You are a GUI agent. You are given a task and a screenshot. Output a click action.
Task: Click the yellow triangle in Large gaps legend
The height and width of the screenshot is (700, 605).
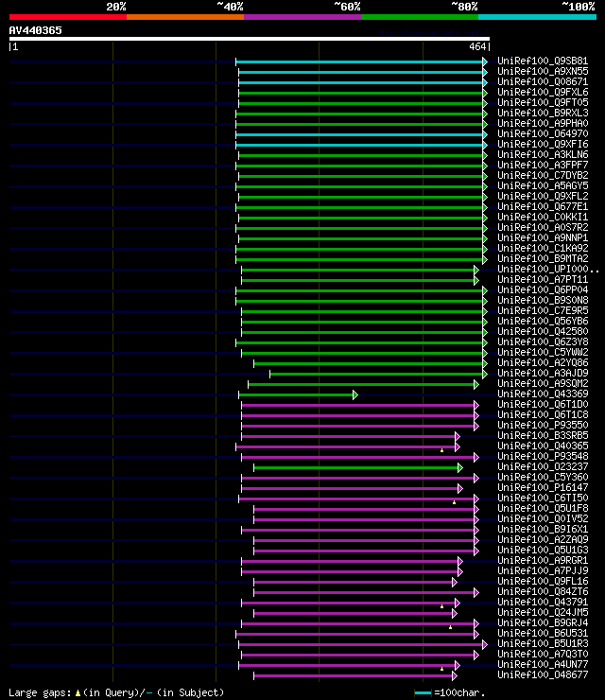click(78, 693)
